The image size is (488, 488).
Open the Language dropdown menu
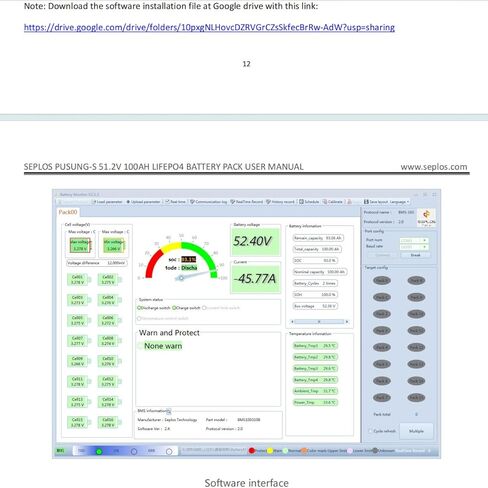click(x=399, y=202)
